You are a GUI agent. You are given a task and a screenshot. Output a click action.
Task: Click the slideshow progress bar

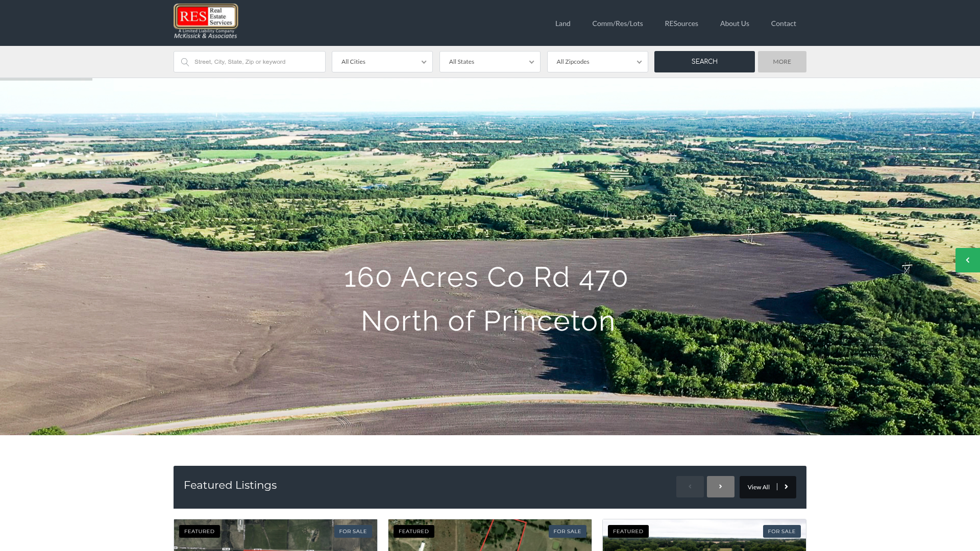click(x=46, y=79)
